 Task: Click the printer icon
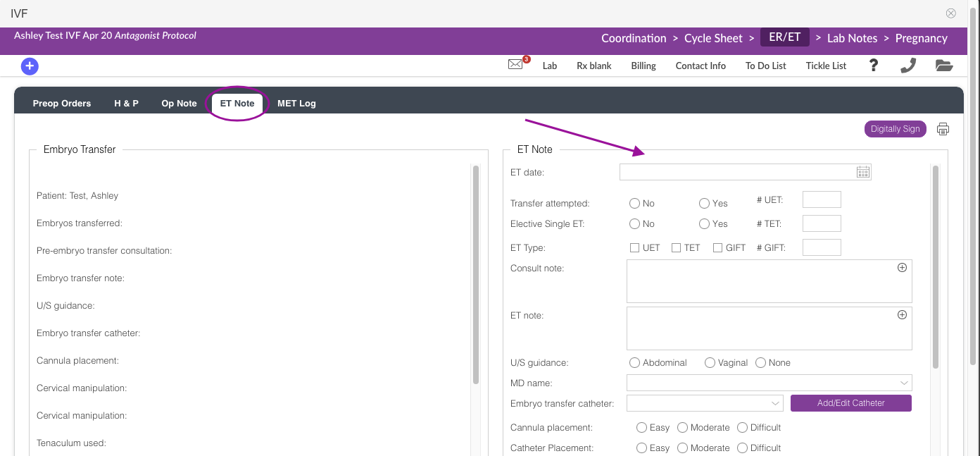tap(943, 129)
